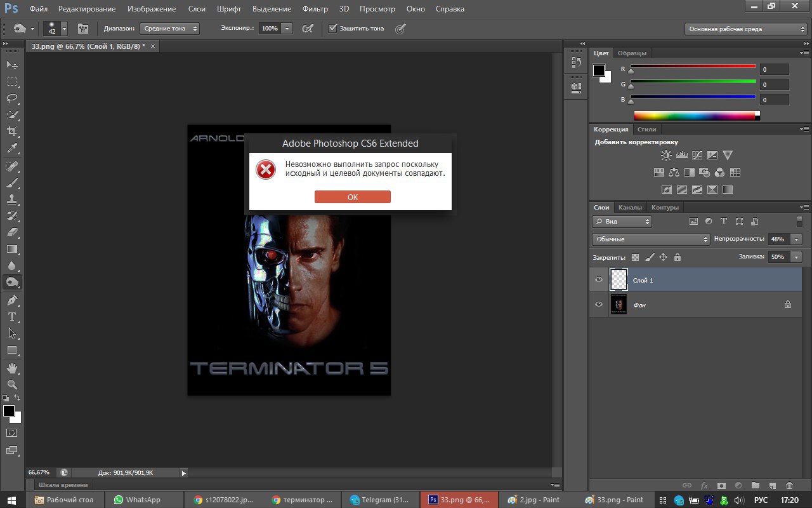Toggle the Защитить тона checkbox
The image size is (812, 508).
tap(332, 29)
